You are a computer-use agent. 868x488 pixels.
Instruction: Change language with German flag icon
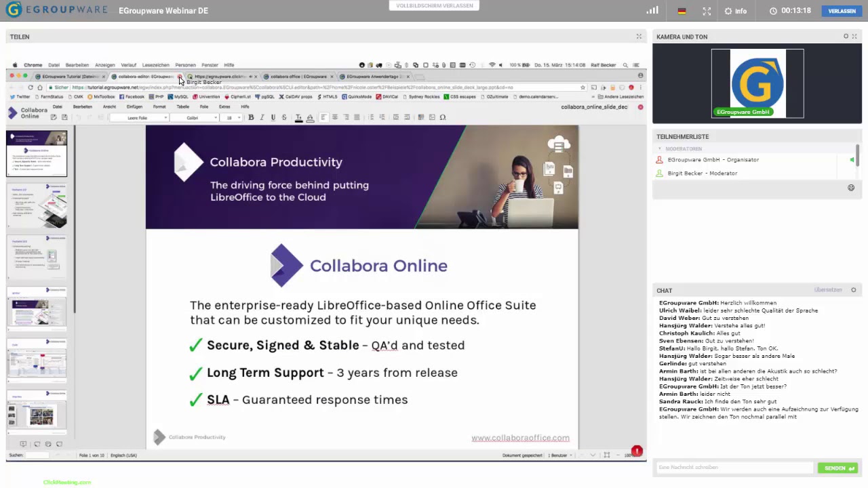tap(682, 11)
